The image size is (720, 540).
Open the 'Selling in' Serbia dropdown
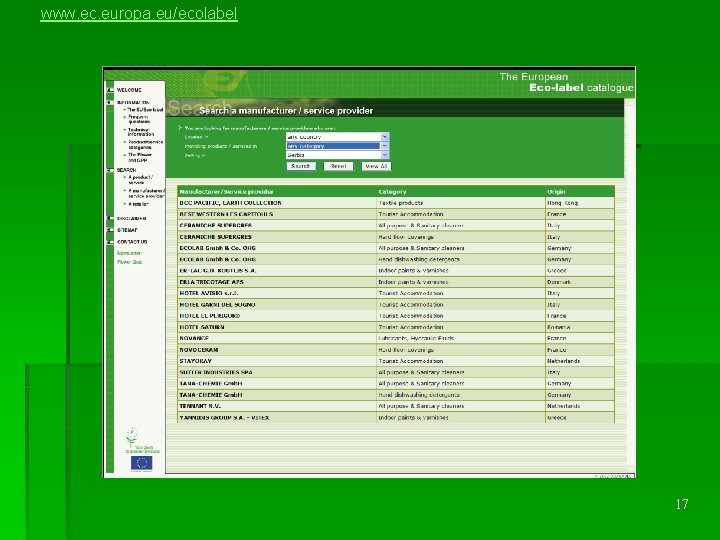(338, 155)
